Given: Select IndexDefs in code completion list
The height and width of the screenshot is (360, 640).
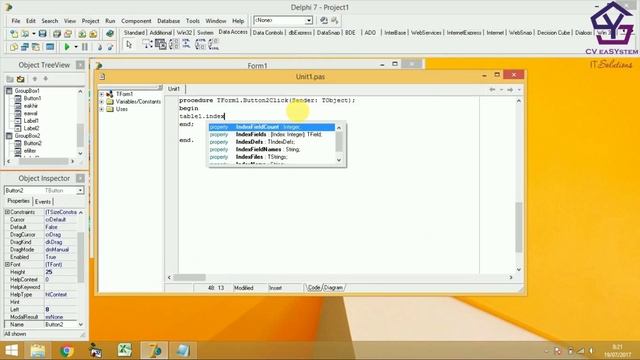Looking at the screenshot, I should click(x=272, y=142).
